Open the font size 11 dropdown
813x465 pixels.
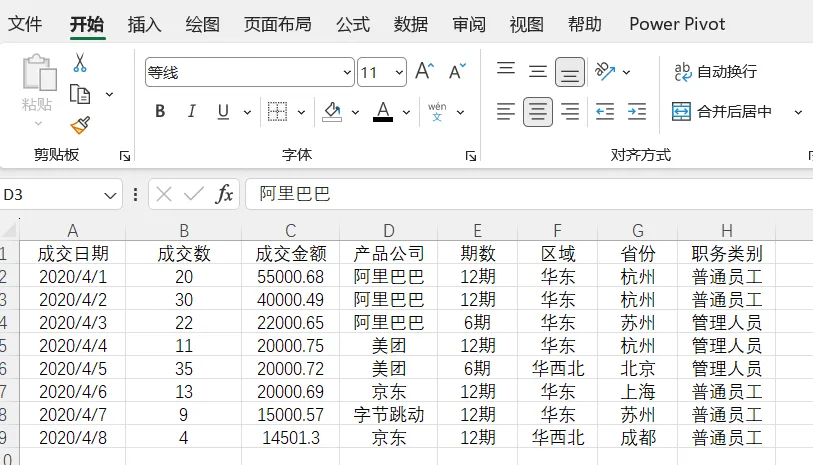[399, 72]
